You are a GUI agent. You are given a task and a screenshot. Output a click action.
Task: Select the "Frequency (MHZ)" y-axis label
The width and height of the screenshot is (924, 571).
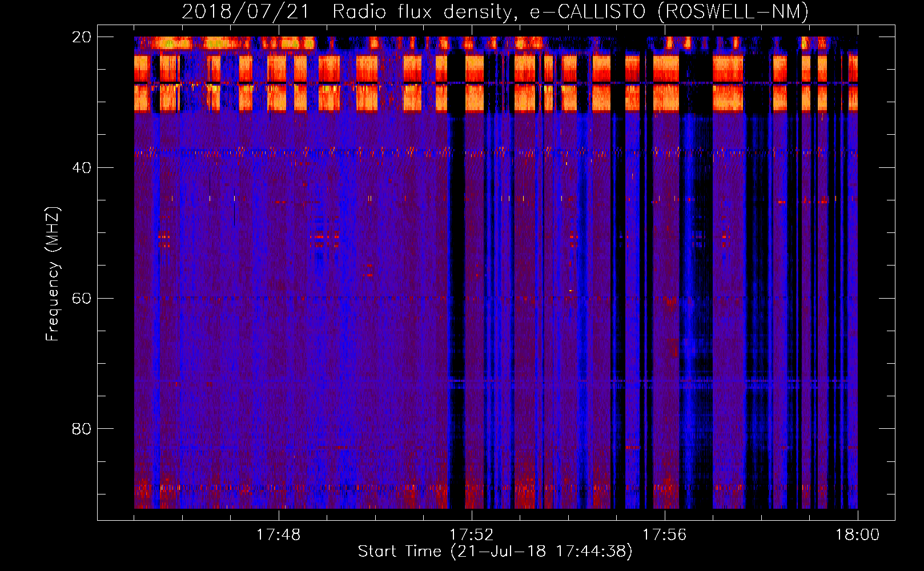pyautogui.click(x=53, y=274)
